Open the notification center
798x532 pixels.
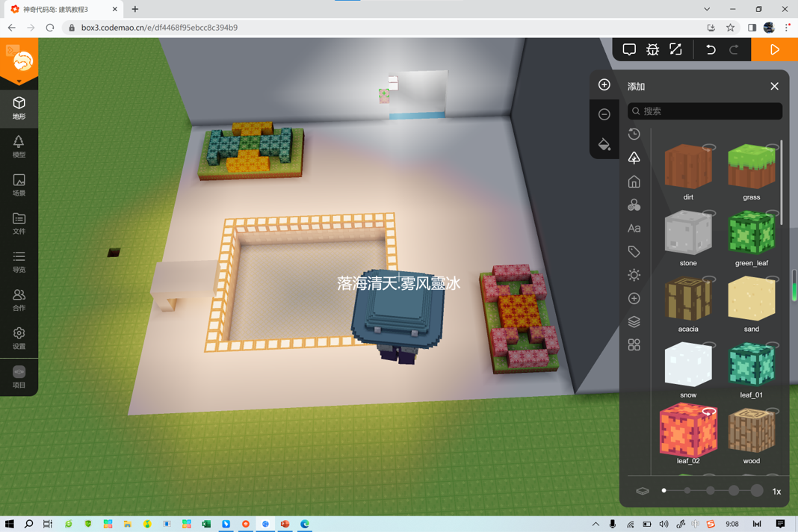(780, 524)
